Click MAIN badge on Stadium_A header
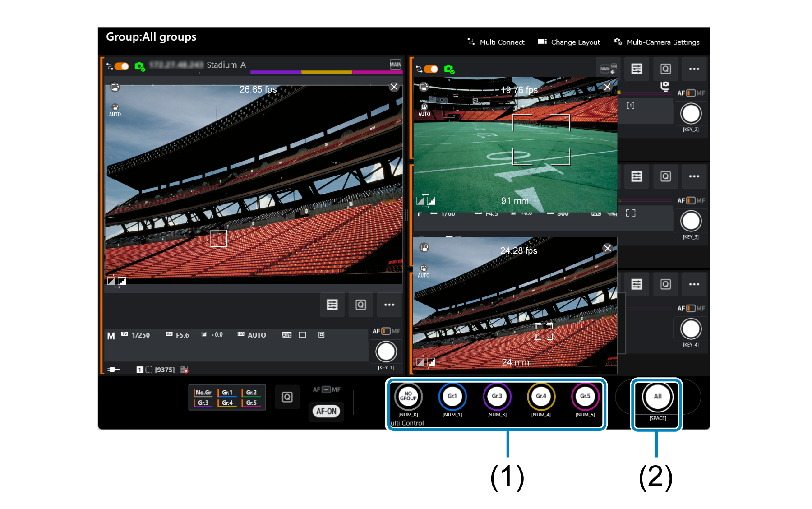The height and width of the screenshot is (509, 812). pos(396,64)
